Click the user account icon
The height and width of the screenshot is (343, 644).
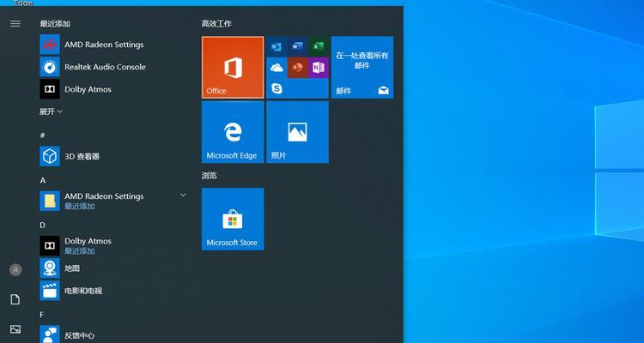coord(15,269)
